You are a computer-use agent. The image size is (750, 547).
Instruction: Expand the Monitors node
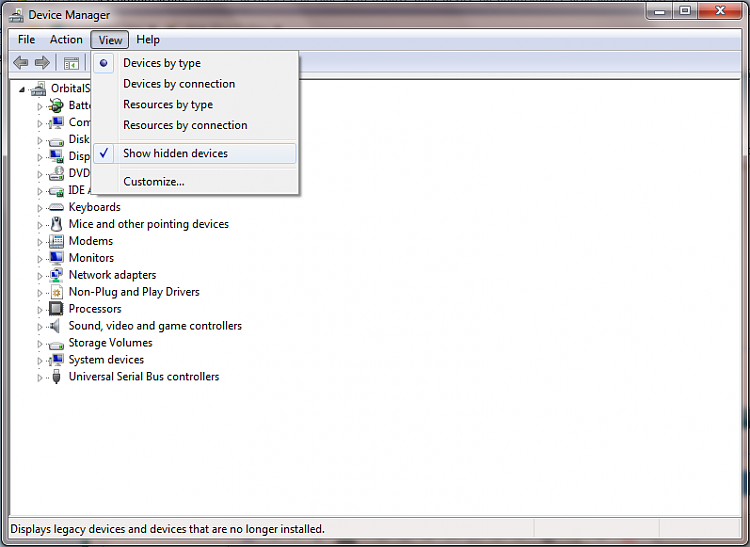point(40,259)
